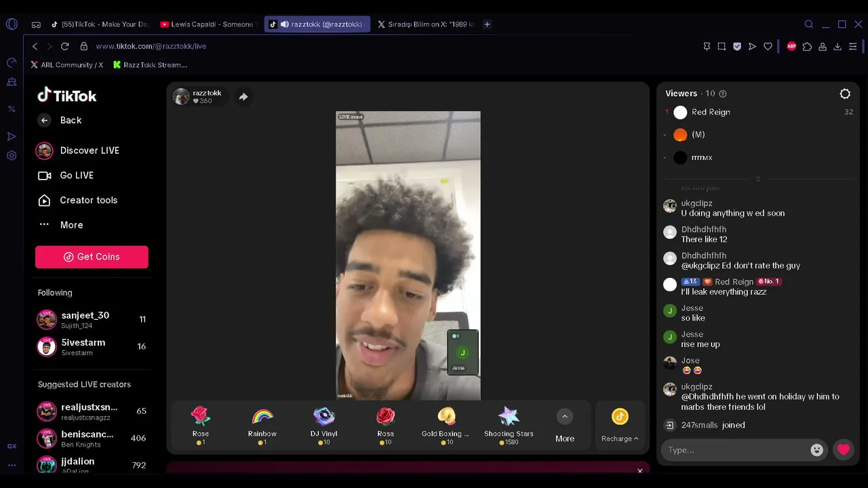Image resolution: width=868 pixels, height=488 pixels.
Task: Send a heart like to the stream
Action: (x=844, y=449)
